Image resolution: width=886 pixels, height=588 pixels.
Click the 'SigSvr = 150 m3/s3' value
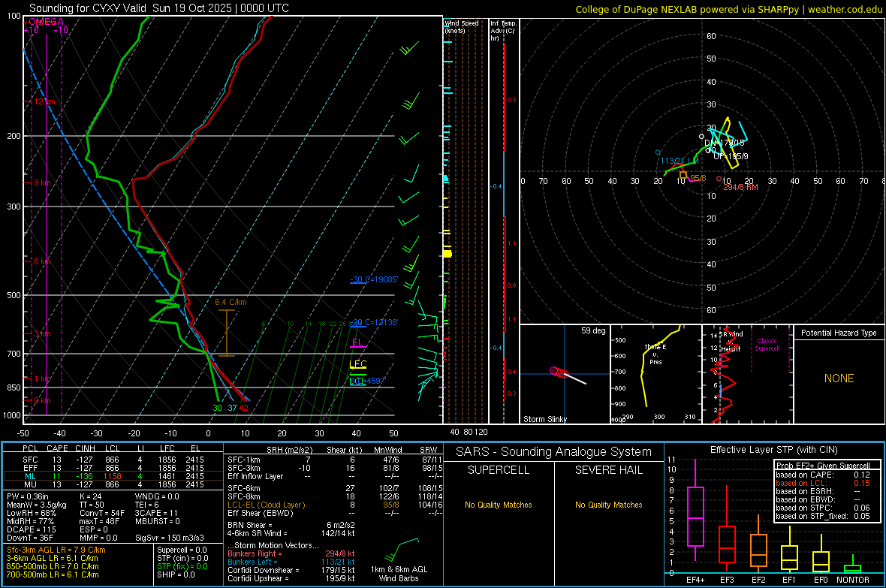(x=170, y=538)
